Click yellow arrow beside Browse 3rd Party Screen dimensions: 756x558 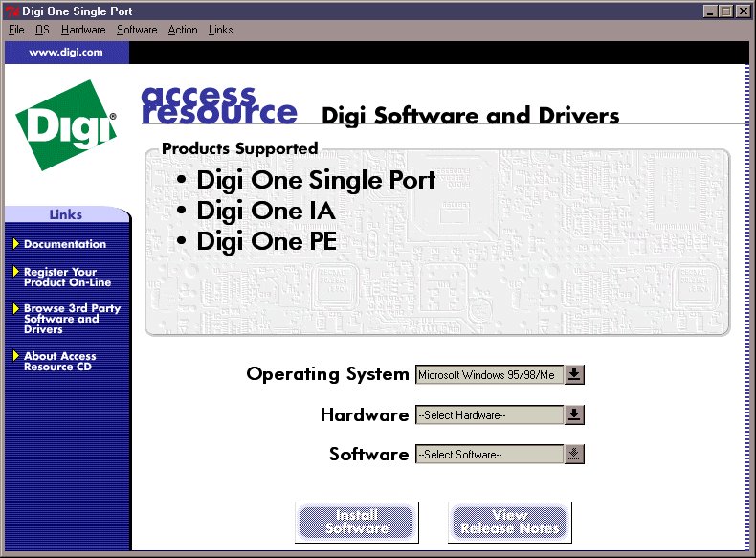[x=16, y=309]
